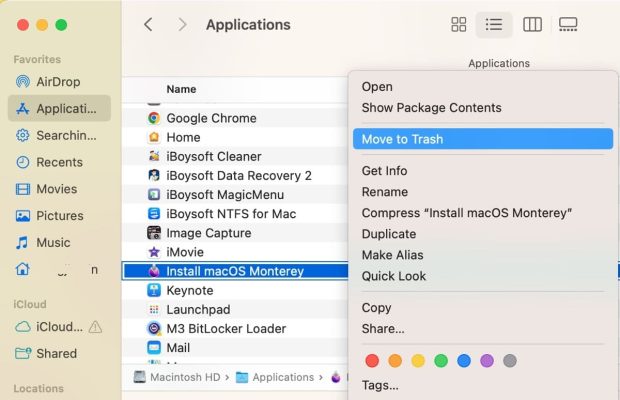Click the Home app icon

pyautogui.click(x=154, y=137)
